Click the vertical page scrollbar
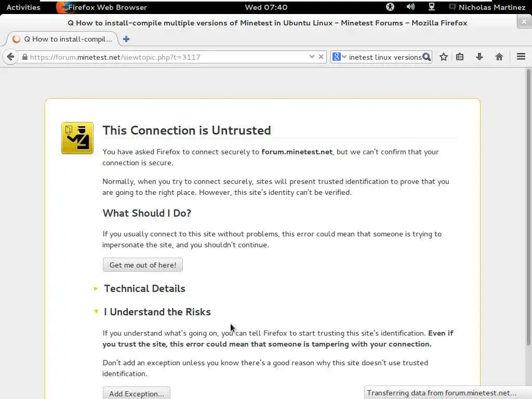The image size is (532, 399). tap(528, 207)
